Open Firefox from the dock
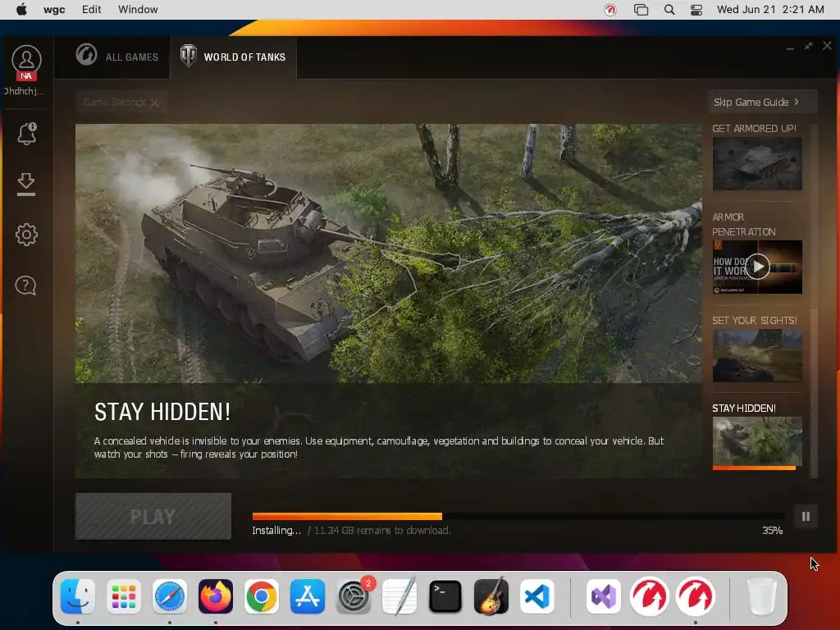 pos(216,596)
